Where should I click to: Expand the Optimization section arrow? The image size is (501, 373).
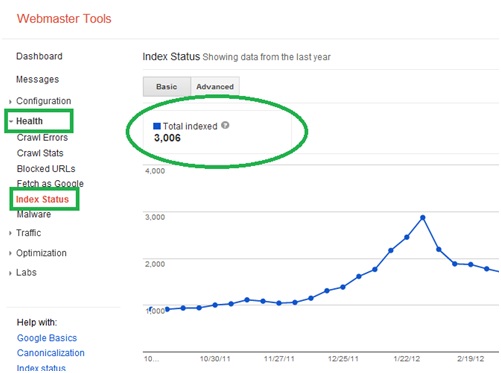(10, 253)
